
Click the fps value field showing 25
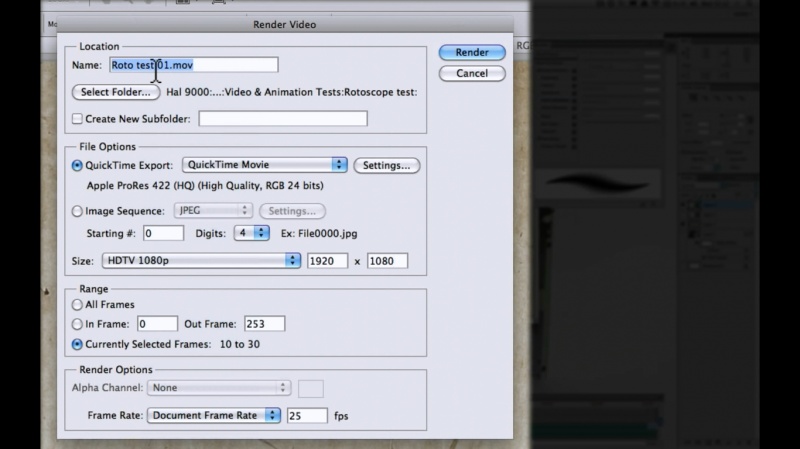coord(307,415)
